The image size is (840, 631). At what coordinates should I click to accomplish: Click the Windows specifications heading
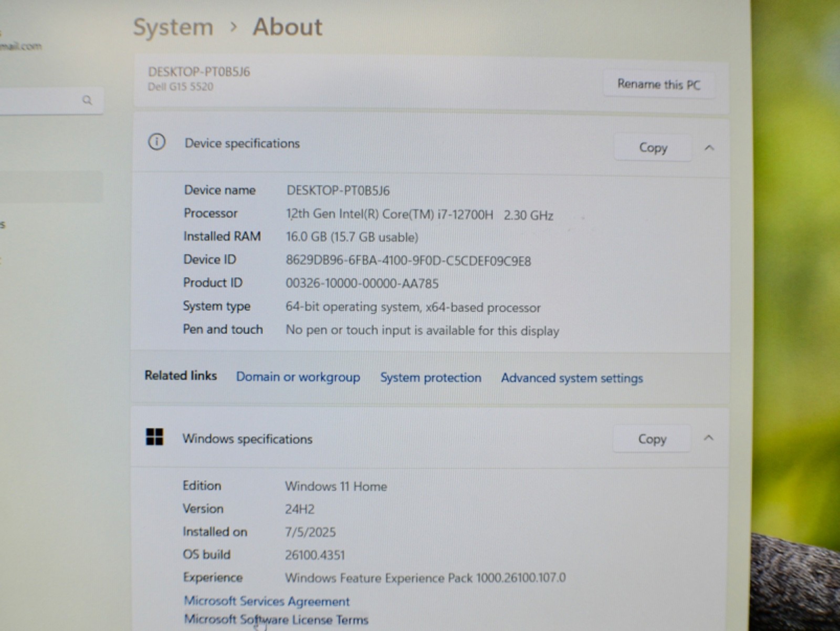(x=247, y=439)
